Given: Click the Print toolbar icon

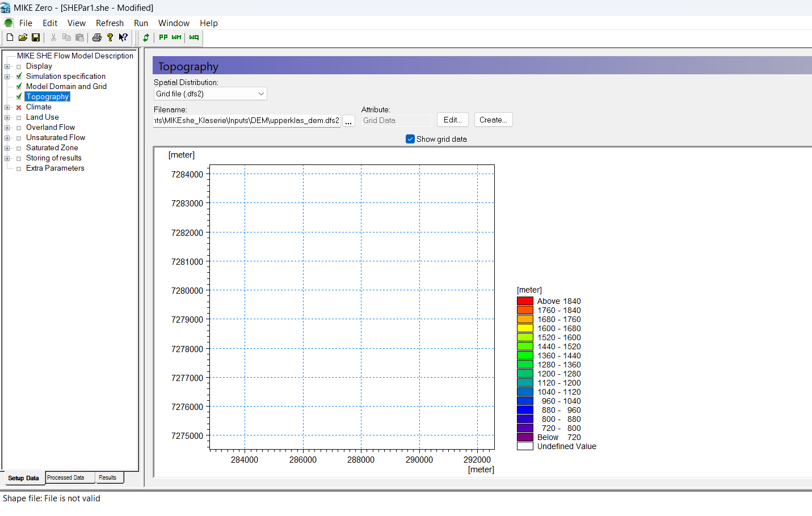Looking at the screenshot, I should pos(97,37).
